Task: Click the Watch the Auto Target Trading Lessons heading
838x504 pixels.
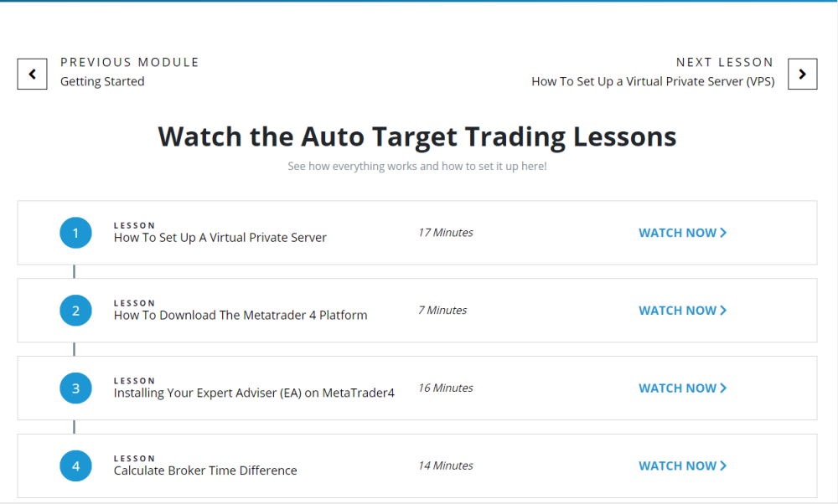Action: [x=417, y=136]
